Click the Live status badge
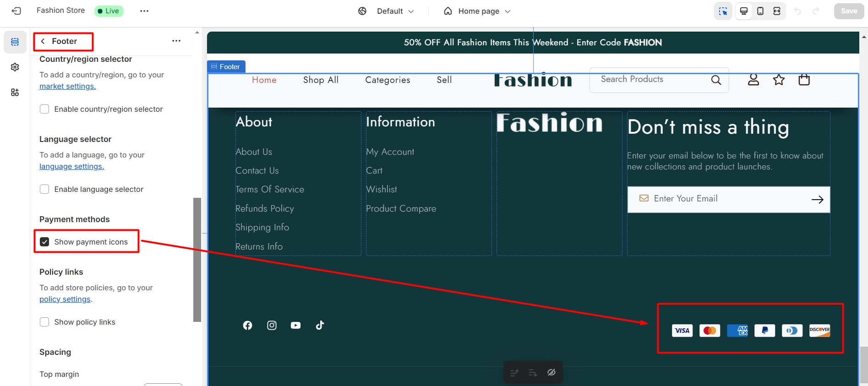Screen dimensions: 868x386 pyautogui.click(x=109, y=11)
